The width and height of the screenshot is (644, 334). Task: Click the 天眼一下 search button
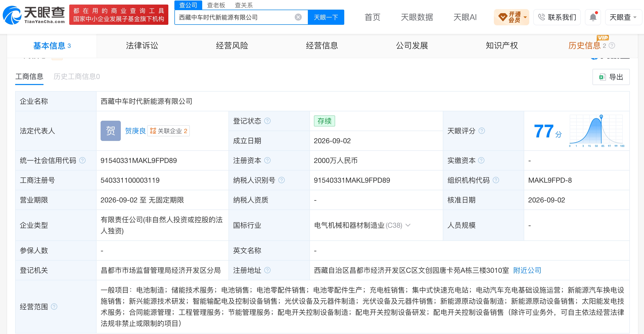326,17
